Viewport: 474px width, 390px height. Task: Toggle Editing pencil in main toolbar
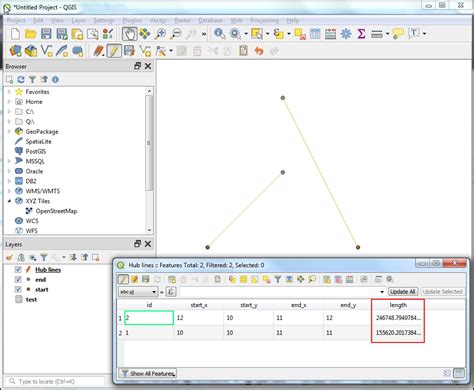114,51
